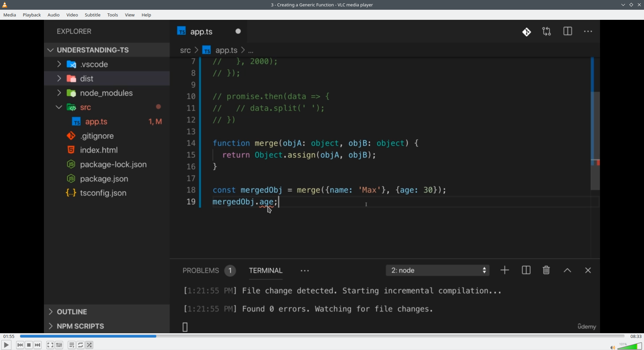
Task: Expand the NPM SCRIPTS section
Action: (x=107, y=326)
